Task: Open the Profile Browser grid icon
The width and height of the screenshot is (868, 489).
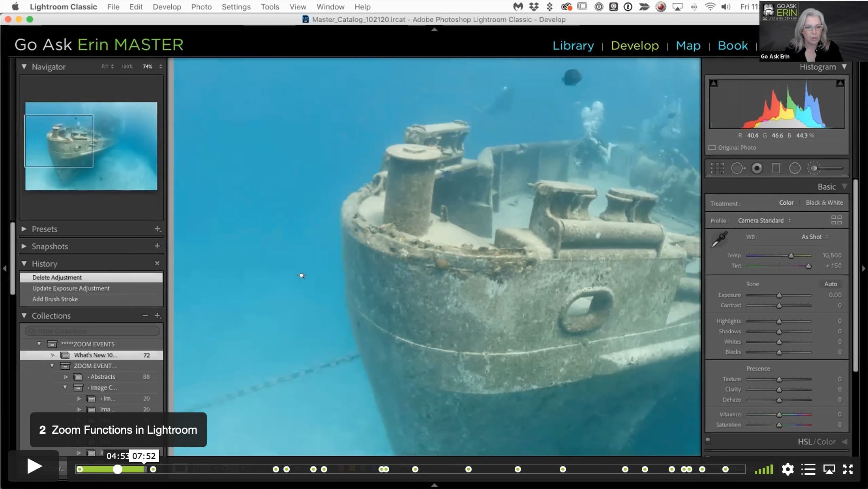Action: [x=836, y=220]
